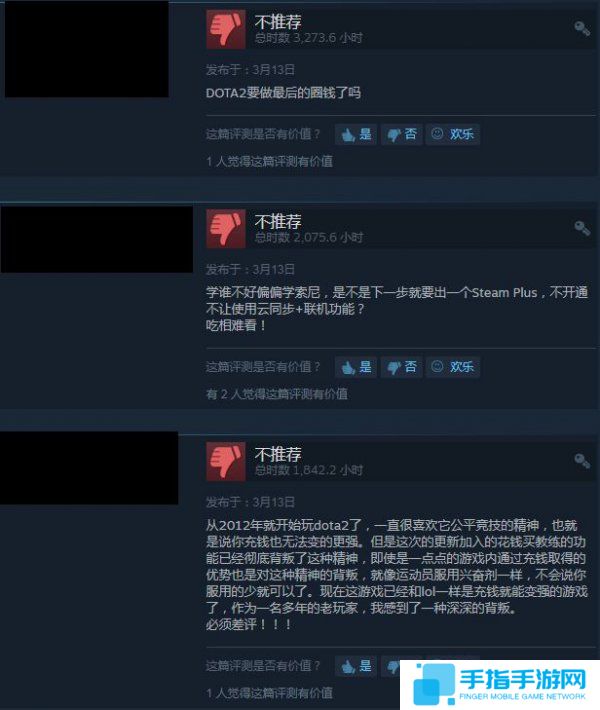Click key icon on second review
The image size is (600, 710).
tap(582, 228)
